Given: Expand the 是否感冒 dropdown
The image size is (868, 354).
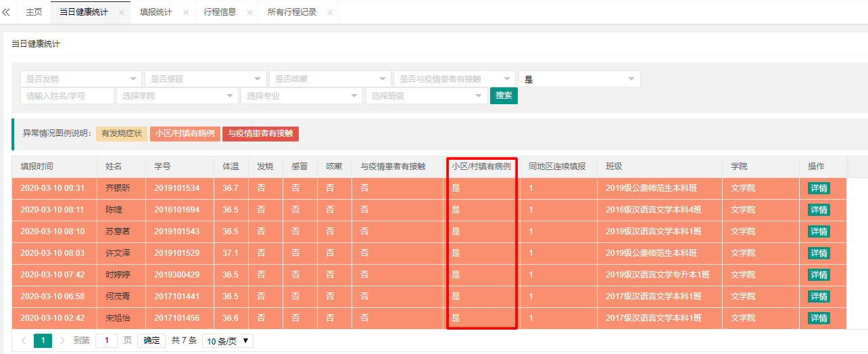Looking at the screenshot, I should click(206, 79).
